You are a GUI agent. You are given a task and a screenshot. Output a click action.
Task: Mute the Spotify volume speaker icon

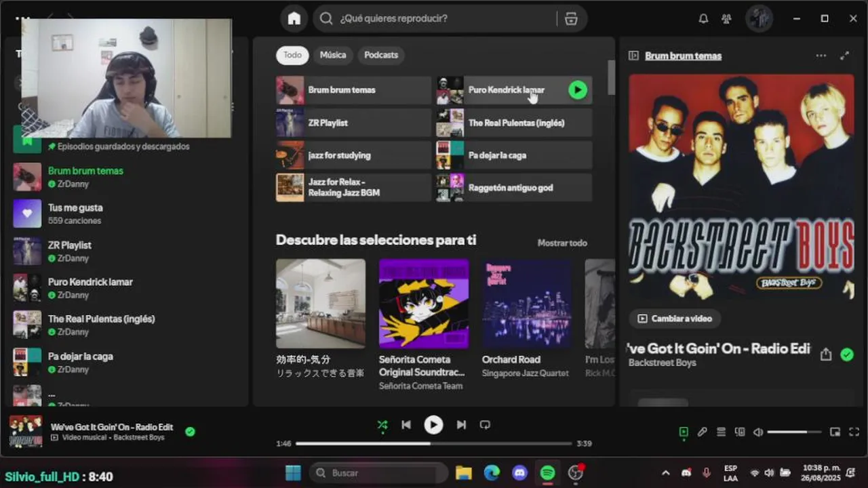758,432
